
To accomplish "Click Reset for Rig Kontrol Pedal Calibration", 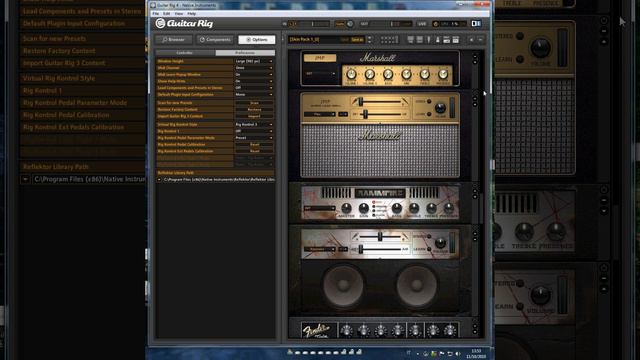I will [x=254, y=144].
